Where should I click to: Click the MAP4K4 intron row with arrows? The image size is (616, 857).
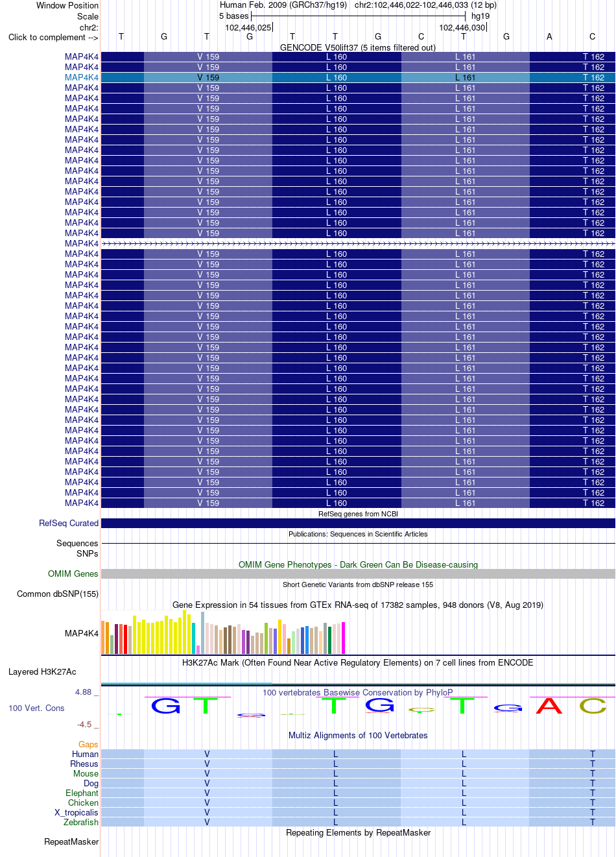click(358, 243)
